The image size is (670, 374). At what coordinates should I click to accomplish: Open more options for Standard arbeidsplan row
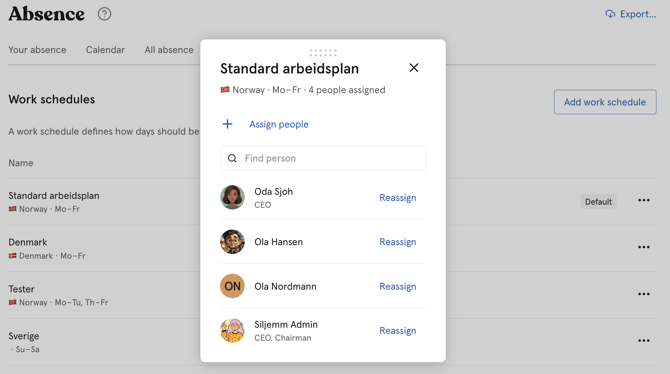644,200
